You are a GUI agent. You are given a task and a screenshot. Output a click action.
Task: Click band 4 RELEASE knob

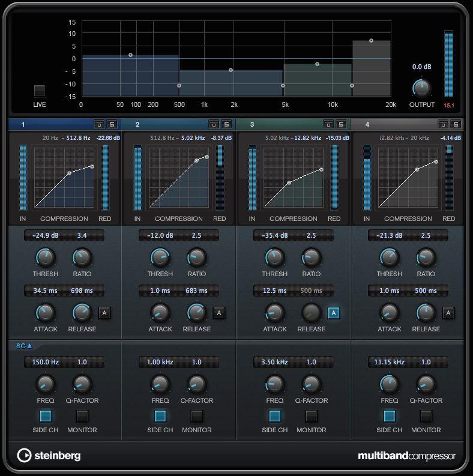pyautogui.click(x=426, y=313)
